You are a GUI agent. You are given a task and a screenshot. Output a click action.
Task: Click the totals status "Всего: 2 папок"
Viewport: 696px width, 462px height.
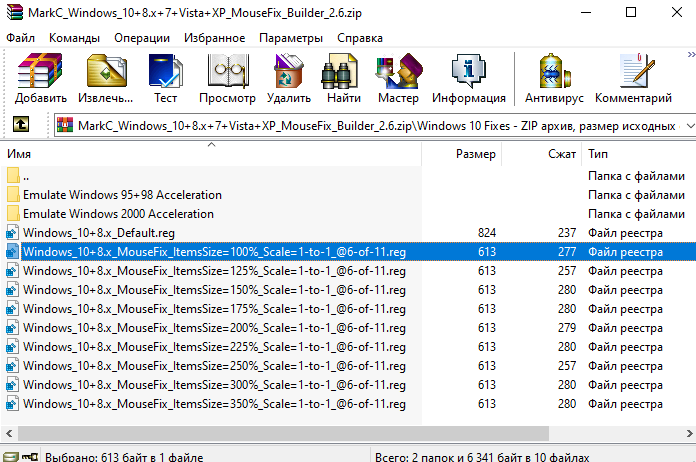pyautogui.click(x=482, y=457)
